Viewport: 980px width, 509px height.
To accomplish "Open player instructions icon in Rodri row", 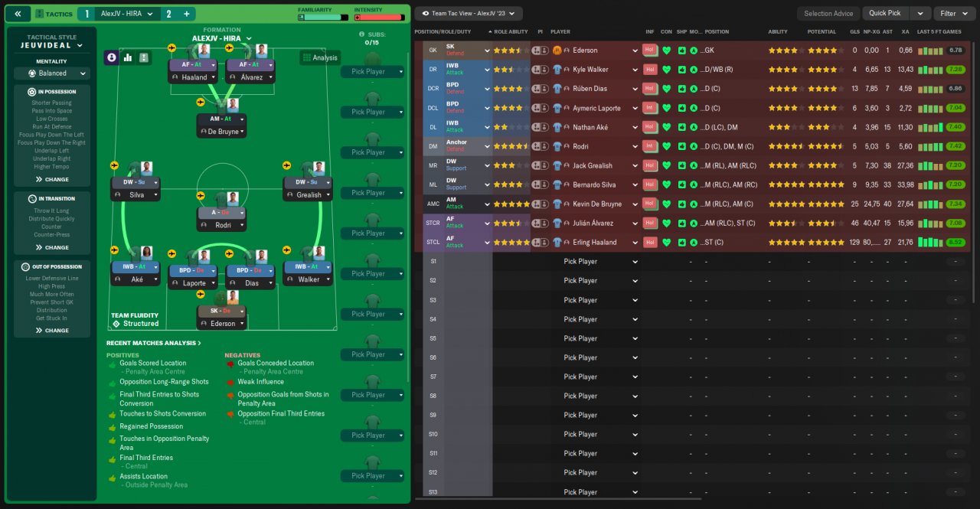I will click(540, 146).
